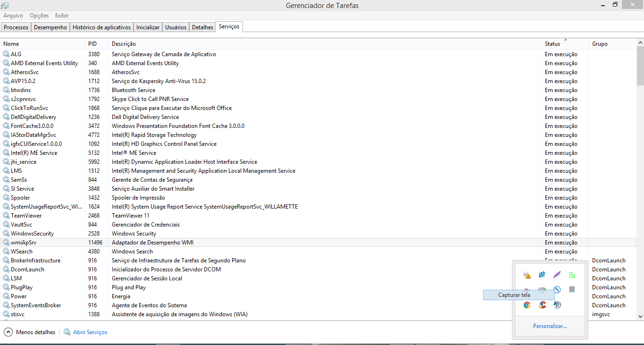This screenshot has height=345, width=644.
Task: Click the imgsvc group cell
Action: click(602, 314)
